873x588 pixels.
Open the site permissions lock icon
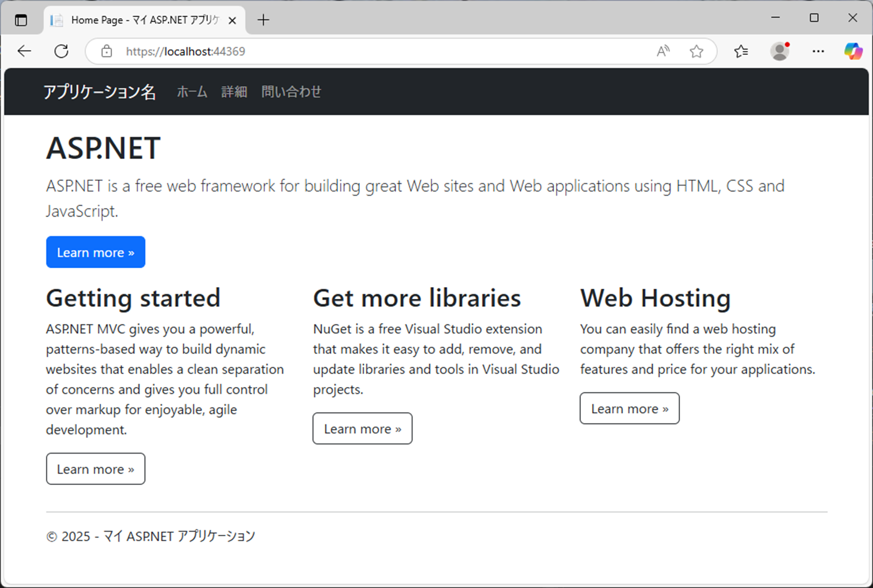pyautogui.click(x=106, y=51)
